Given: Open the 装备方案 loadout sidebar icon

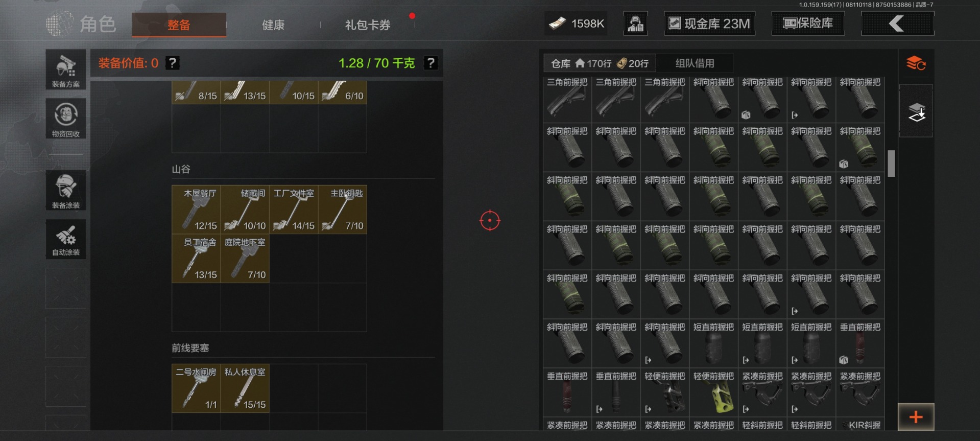Looking at the screenshot, I should pyautogui.click(x=66, y=69).
